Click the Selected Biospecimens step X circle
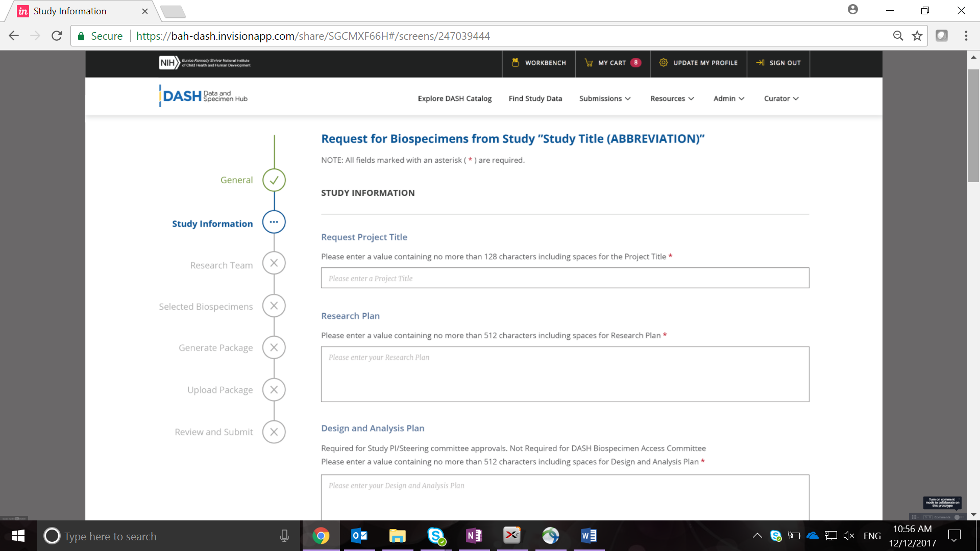Viewport: 980px width, 551px height. click(x=274, y=306)
